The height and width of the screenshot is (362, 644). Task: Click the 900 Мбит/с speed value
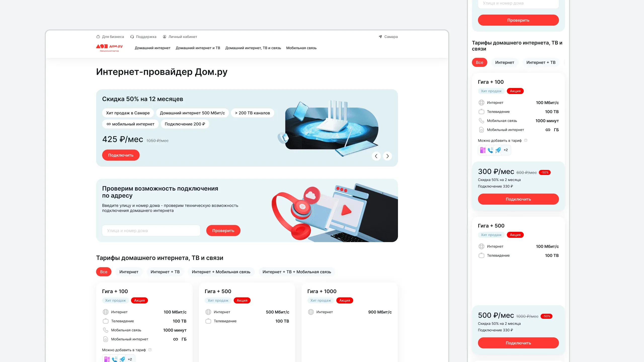tap(380, 312)
